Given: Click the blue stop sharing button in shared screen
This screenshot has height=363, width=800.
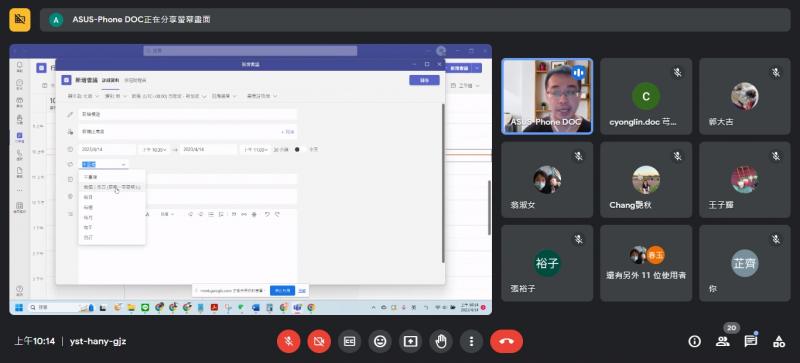Looking at the screenshot, I should (282, 291).
